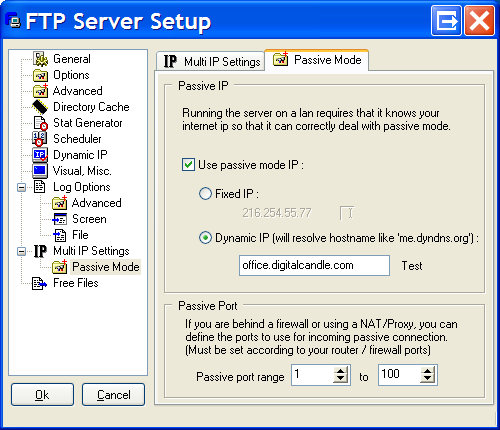Increase passive port range start value
This screenshot has height=430, width=500.
tap(340, 371)
